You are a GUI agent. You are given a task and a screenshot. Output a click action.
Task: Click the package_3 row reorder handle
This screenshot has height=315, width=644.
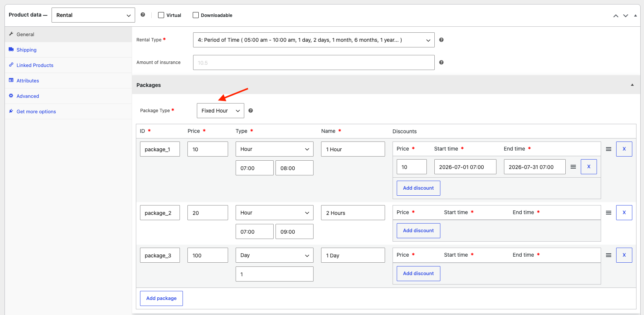(608, 255)
